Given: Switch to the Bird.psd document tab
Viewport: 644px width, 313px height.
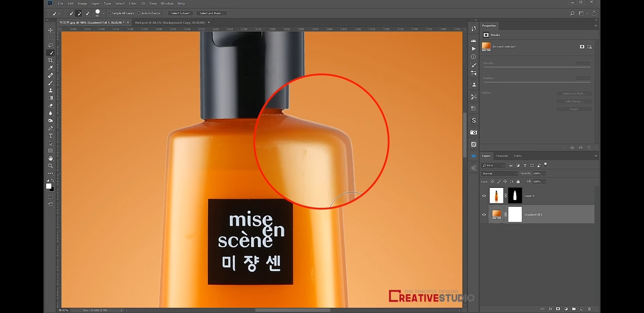Looking at the screenshot, I should coord(170,22).
